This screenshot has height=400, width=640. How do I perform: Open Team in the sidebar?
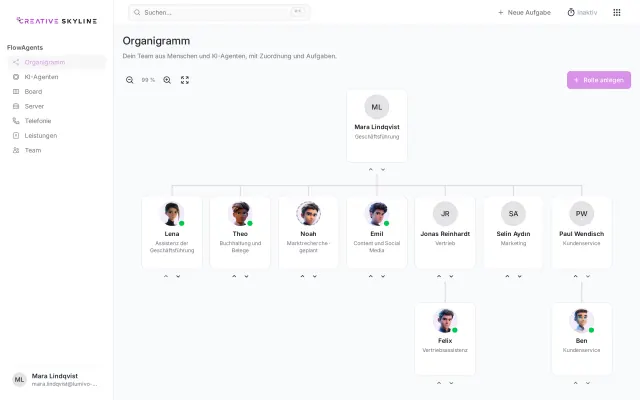57,150
